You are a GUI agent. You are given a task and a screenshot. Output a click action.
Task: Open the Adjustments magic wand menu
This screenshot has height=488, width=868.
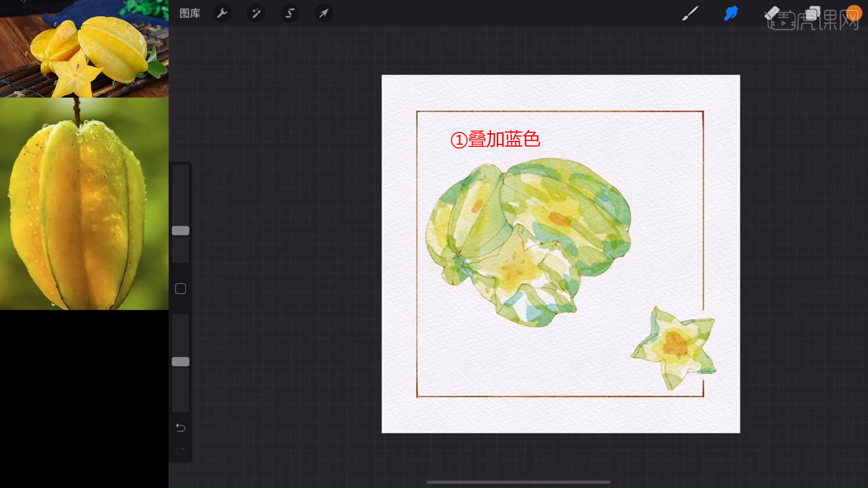[256, 14]
